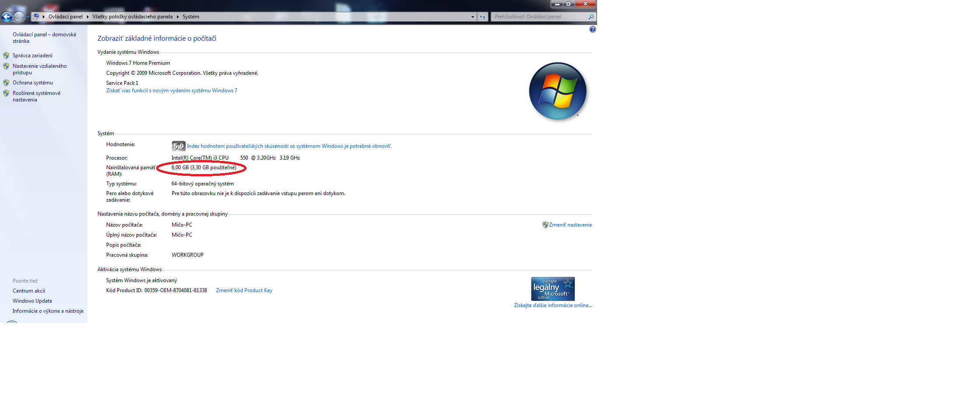Screen dimensions: 980x412
Task: Open recent pages dropdown next to Forward
Action: [x=28, y=17]
